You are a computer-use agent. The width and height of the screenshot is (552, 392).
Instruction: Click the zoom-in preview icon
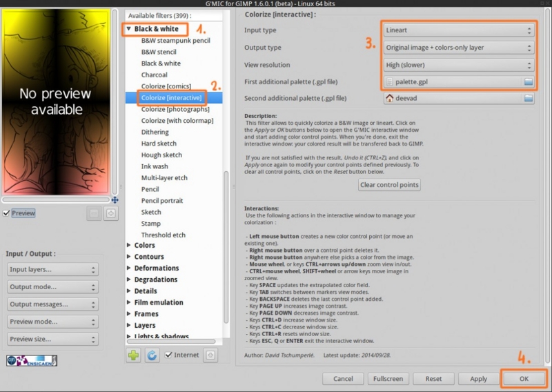click(111, 213)
